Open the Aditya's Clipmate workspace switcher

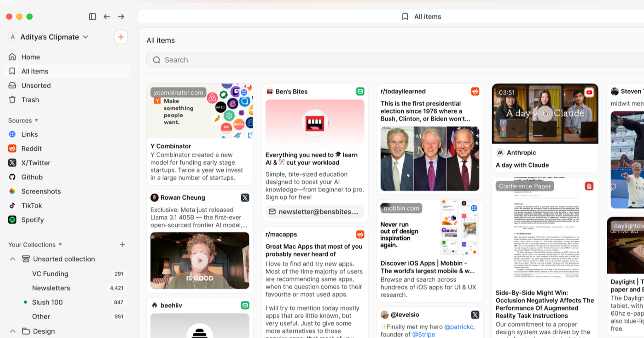click(x=49, y=37)
